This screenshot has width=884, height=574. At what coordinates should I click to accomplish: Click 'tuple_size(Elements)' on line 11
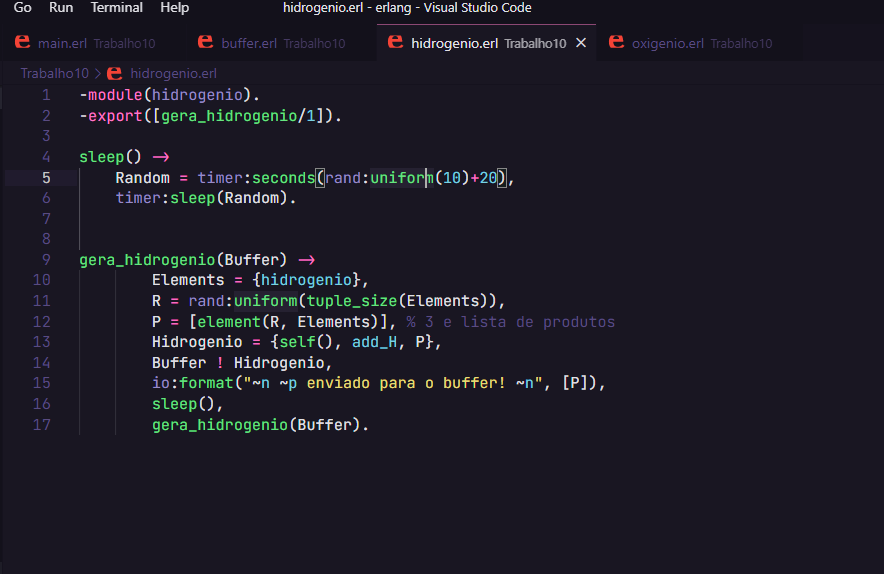[397, 301]
